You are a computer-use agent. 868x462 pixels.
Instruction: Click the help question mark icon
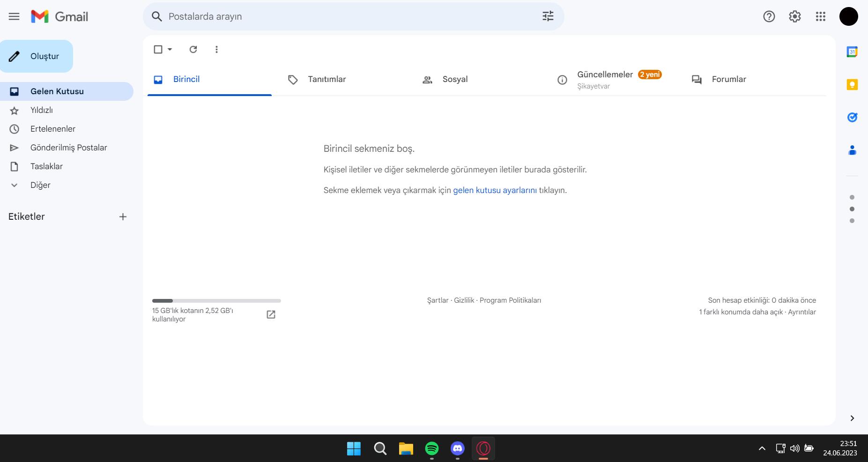point(769,16)
